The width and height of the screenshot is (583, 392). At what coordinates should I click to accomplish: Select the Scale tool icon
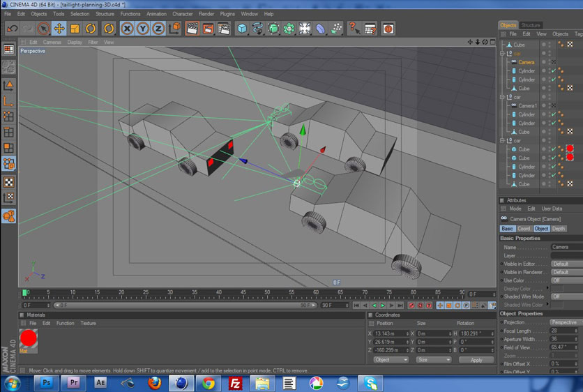[75, 29]
